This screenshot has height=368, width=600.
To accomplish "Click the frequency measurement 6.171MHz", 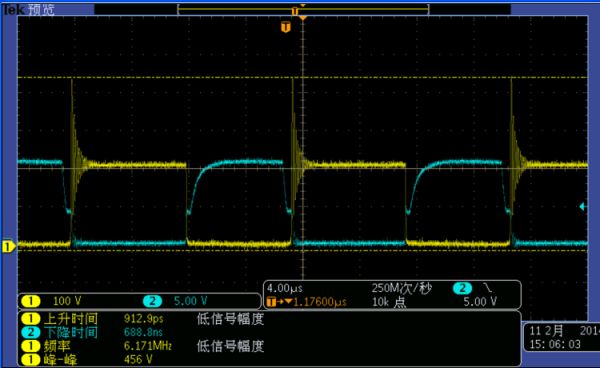I will [x=147, y=346].
